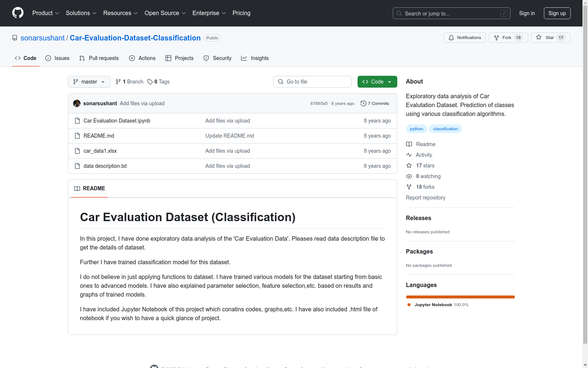Expand the Open Source menu
The width and height of the screenshot is (588, 368).
165,13
